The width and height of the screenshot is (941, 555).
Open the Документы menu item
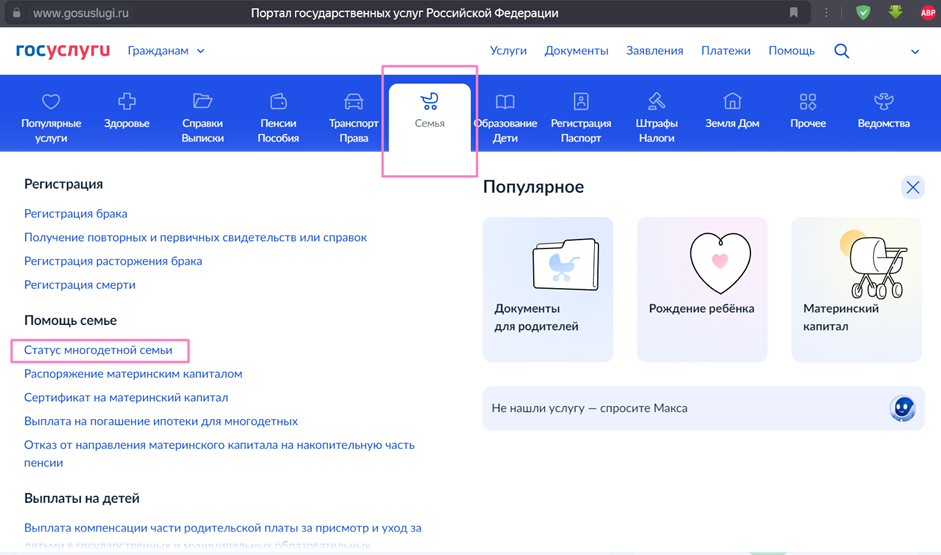(576, 51)
